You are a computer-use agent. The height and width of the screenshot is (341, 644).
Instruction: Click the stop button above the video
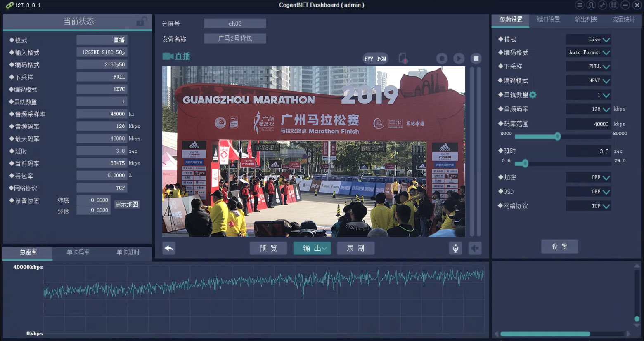click(x=476, y=59)
